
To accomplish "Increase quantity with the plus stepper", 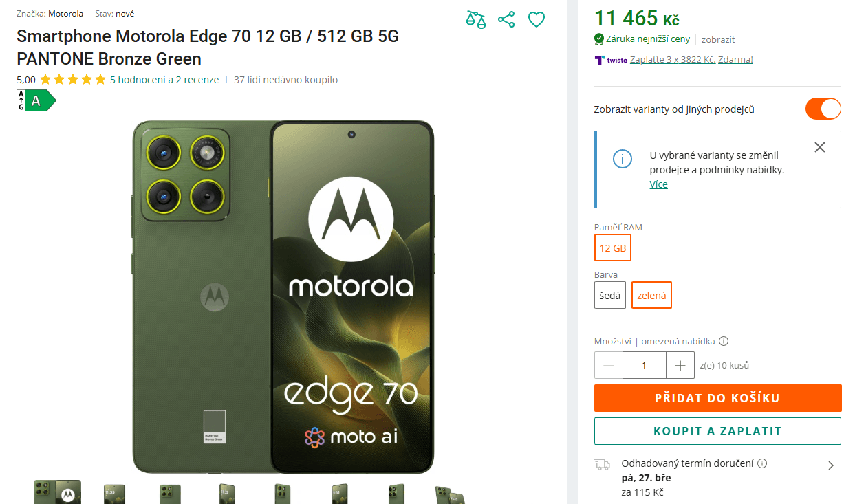I will (680, 365).
